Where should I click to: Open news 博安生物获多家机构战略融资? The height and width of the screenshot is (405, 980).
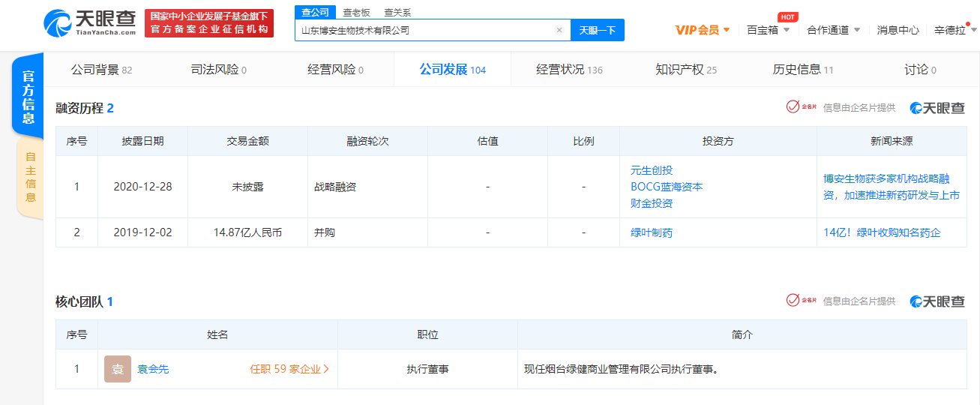point(892,187)
